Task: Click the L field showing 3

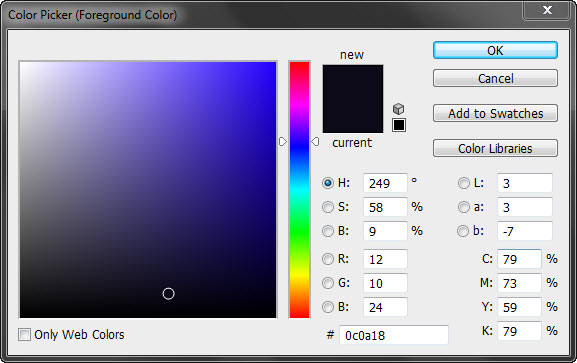Action: click(x=525, y=183)
